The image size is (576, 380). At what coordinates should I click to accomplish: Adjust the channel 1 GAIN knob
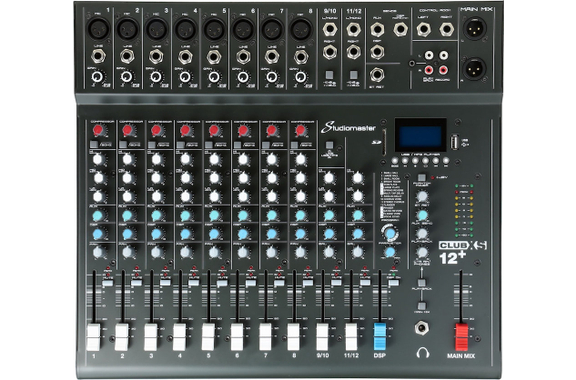coord(98,76)
